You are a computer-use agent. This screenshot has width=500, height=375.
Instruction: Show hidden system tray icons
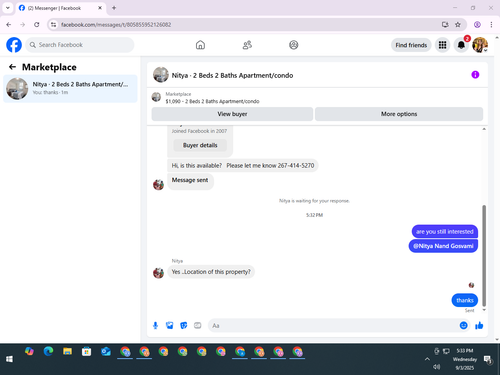[x=427, y=359]
